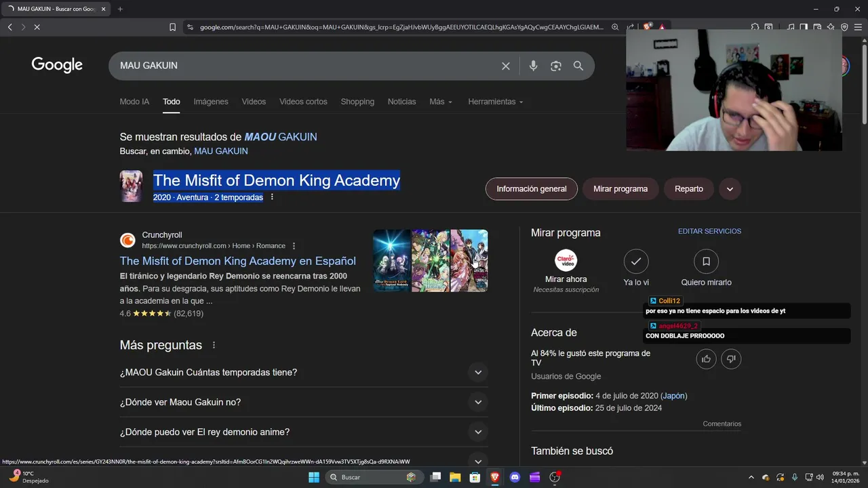Click the Google search input field
Screen dimensions: 868x488
coord(305,66)
